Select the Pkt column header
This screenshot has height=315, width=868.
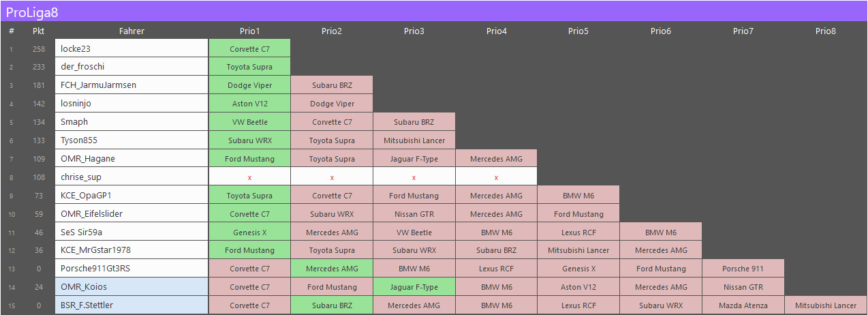[x=39, y=31]
